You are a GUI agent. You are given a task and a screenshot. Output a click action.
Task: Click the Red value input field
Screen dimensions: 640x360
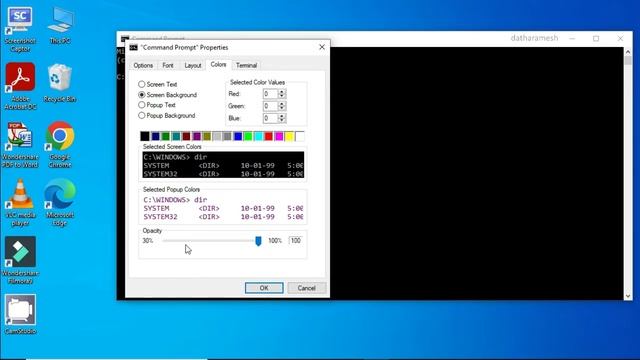(270, 94)
